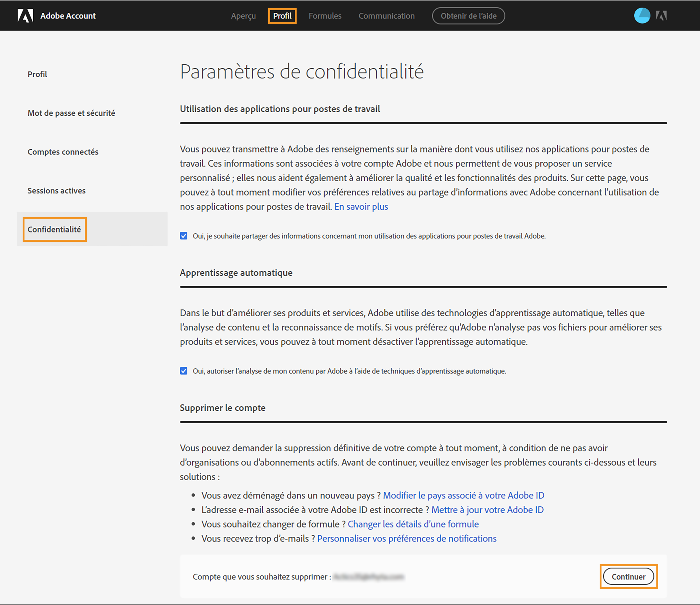Image resolution: width=700 pixels, height=605 pixels.
Task: Open the user avatar menu
Action: (x=642, y=16)
